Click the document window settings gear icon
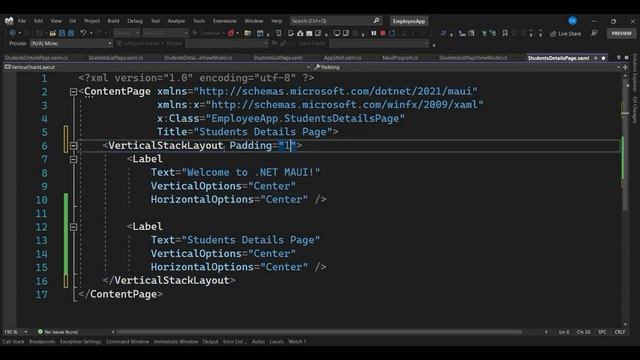The width and height of the screenshot is (640, 360). click(x=627, y=58)
